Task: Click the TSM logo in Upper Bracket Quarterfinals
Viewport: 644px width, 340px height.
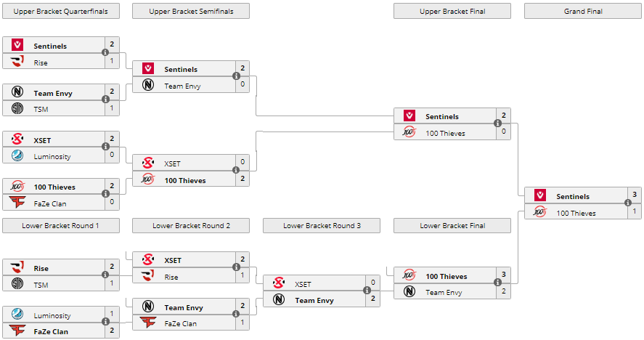Action: pyautogui.click(x=17, y=109)
